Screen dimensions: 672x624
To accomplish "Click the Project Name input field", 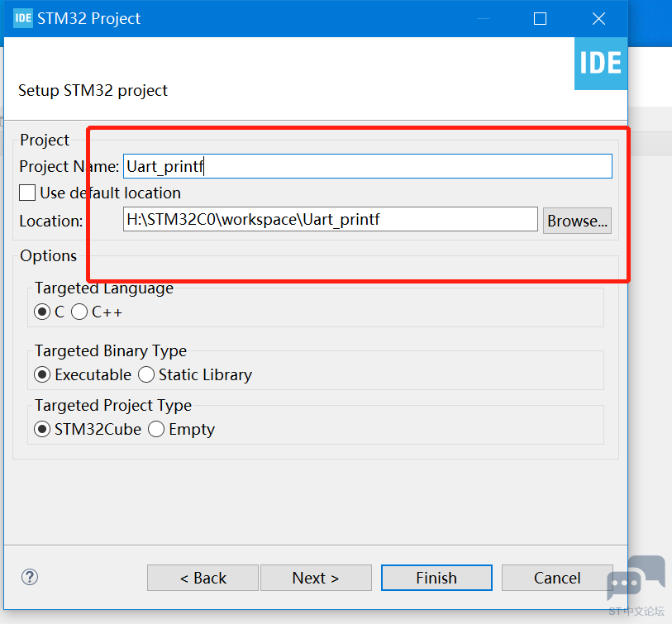I will click(367, 166).
